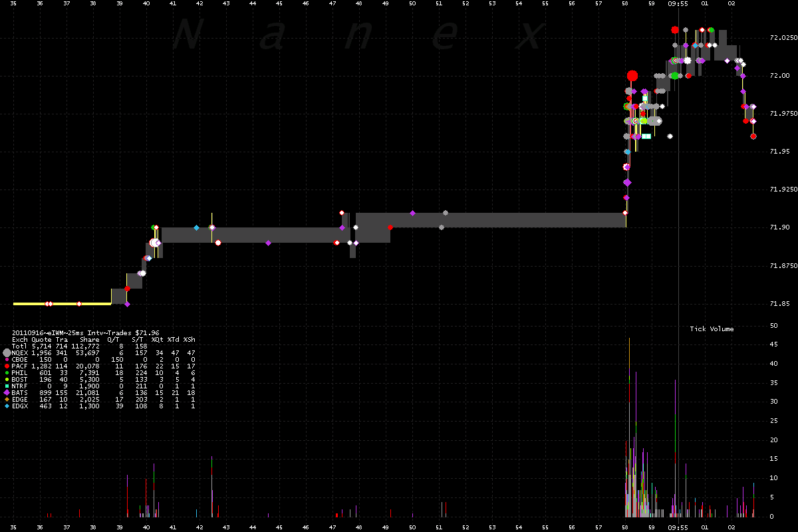Viewport: 798px width, 532px height.
Task: Click the gray NQEX legend circle
Action: 7,352
